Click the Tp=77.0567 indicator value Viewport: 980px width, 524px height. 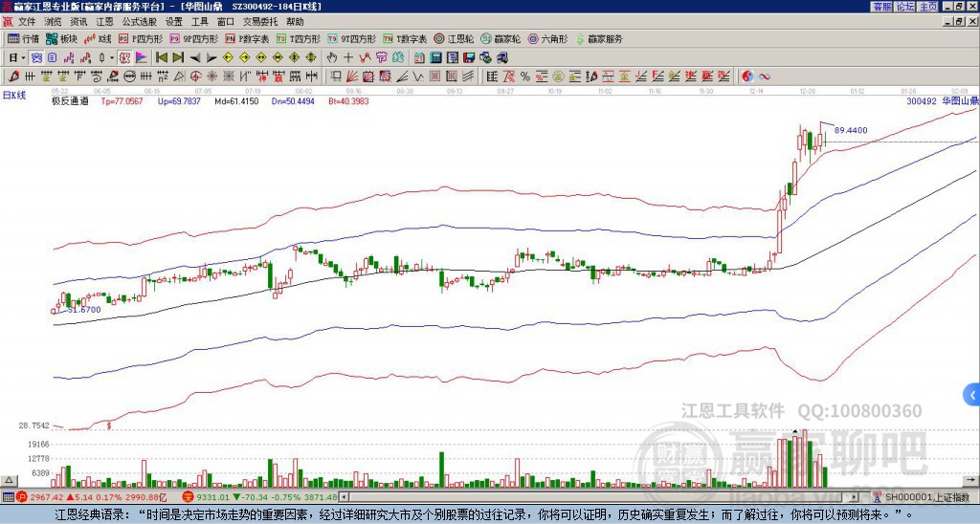[x=122, y=100]
